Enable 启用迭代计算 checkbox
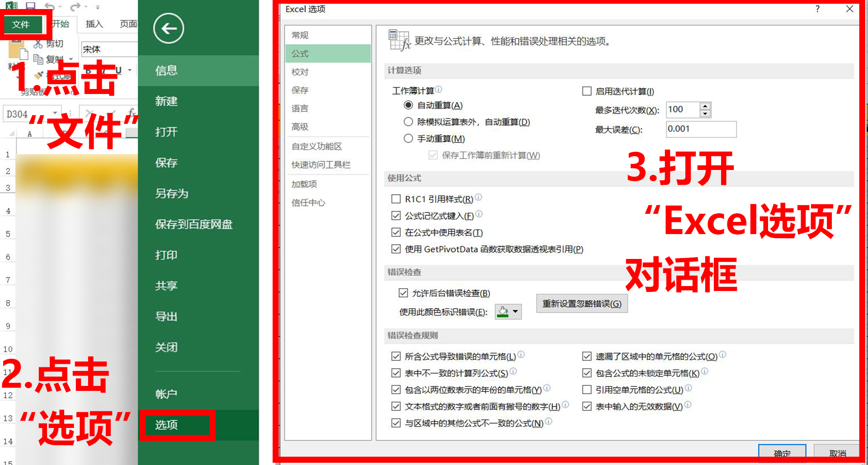Screen dimensions: 868x465 click(x=587, y=91)
